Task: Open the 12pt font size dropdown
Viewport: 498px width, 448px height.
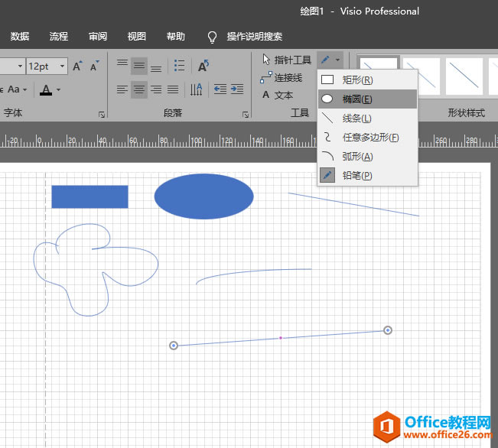Action: tap(62, 66)
